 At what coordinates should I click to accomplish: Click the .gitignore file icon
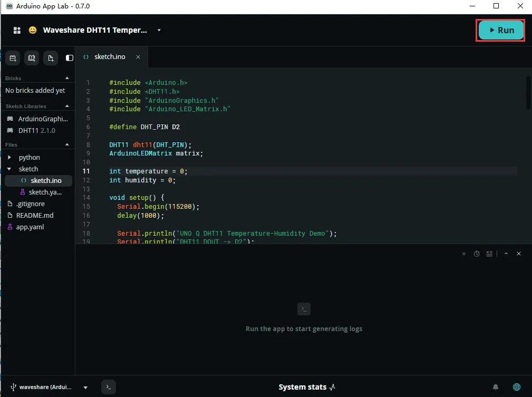(x=10, y=204)
